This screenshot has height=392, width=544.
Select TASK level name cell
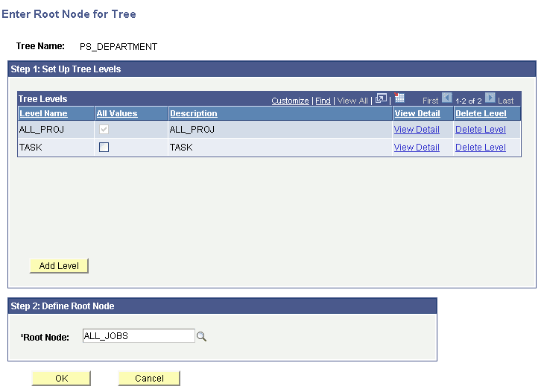click(x=31, y=148)
